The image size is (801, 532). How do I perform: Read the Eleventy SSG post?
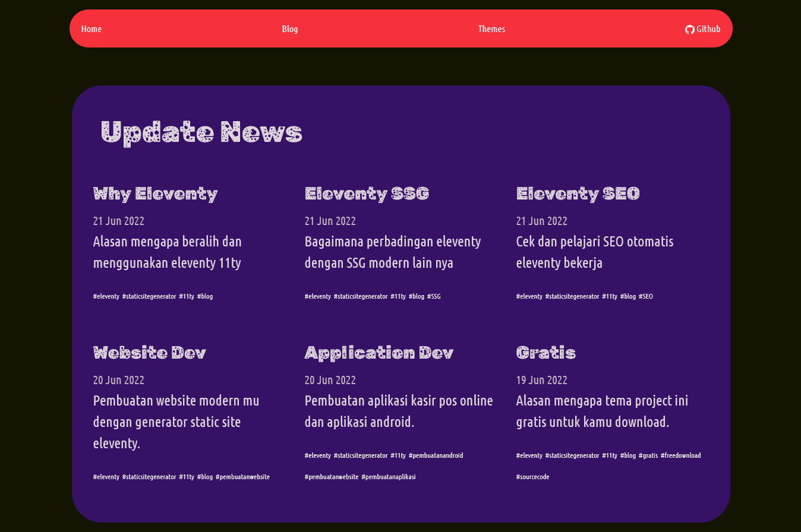click(367, 194)
